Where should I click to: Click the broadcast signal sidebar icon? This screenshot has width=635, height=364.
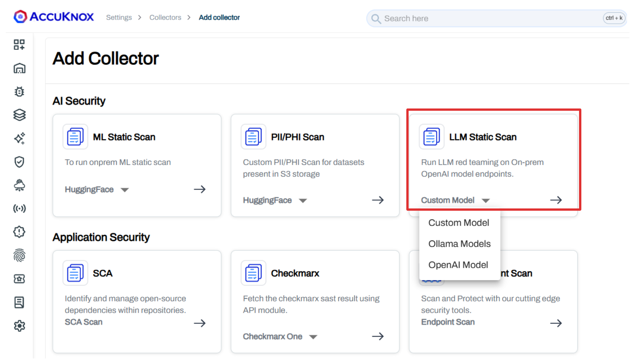coord(19,208)
